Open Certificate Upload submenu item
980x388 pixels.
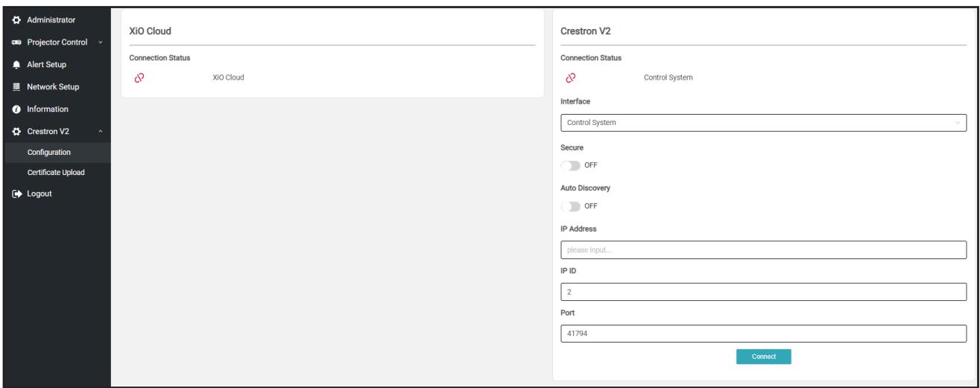pos(55,173)
